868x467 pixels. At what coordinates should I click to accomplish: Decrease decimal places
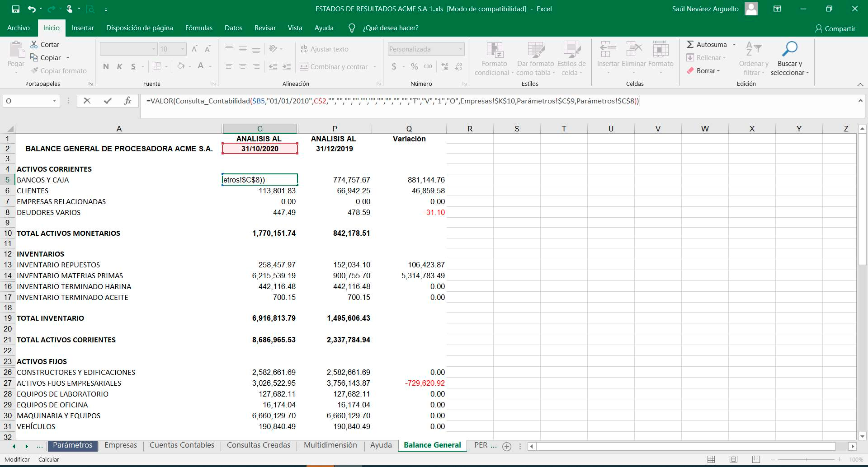click(x=458, y=67)
